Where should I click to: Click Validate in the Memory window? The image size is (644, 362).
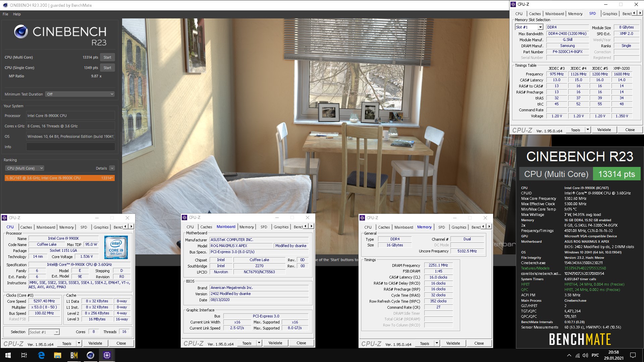pyautogui.click(x=453, y=343)
